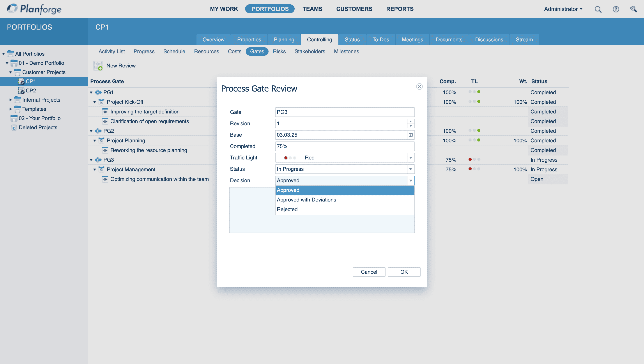This screenshot has height=364, width=644.
Task: Open the Base date calendar picker
Action: pyautogui.click(x=410, y=135)
